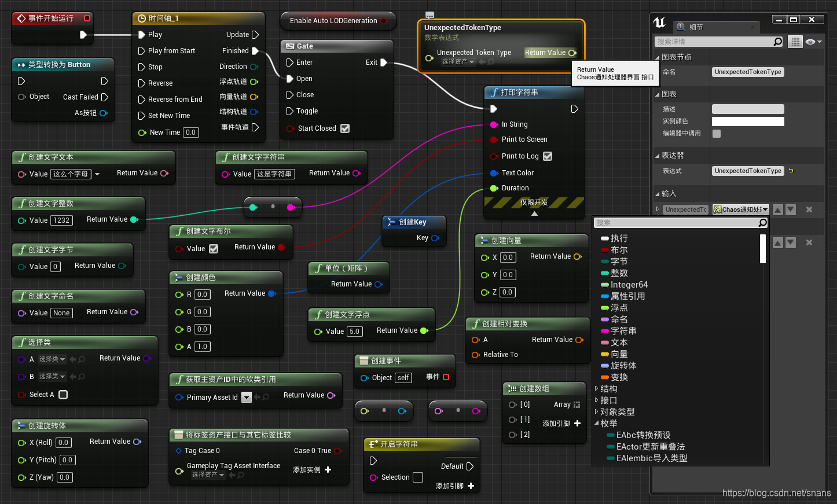Click the type picker search magnifier icon
Image resolution: width=837 pixels, height=504 pixels.
762,223
